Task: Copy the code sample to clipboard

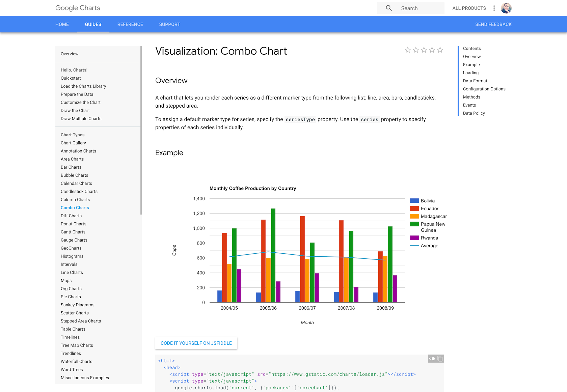Action: pos(440,359)
